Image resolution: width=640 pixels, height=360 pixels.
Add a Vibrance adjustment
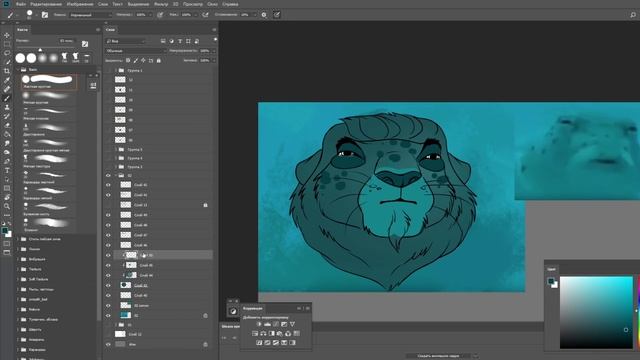(292, 324)
